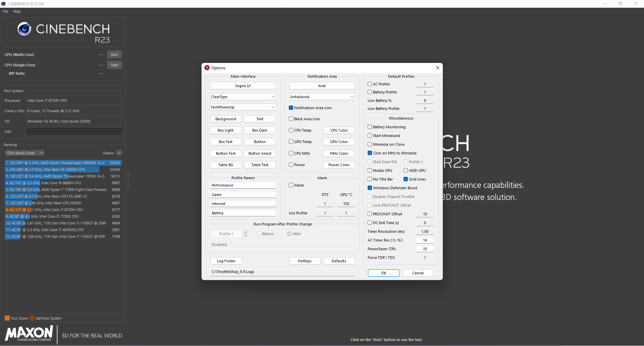The height and width of the screenshot is (346, 644).
Task: Click the Table BG color option
Action: (226, 165)
